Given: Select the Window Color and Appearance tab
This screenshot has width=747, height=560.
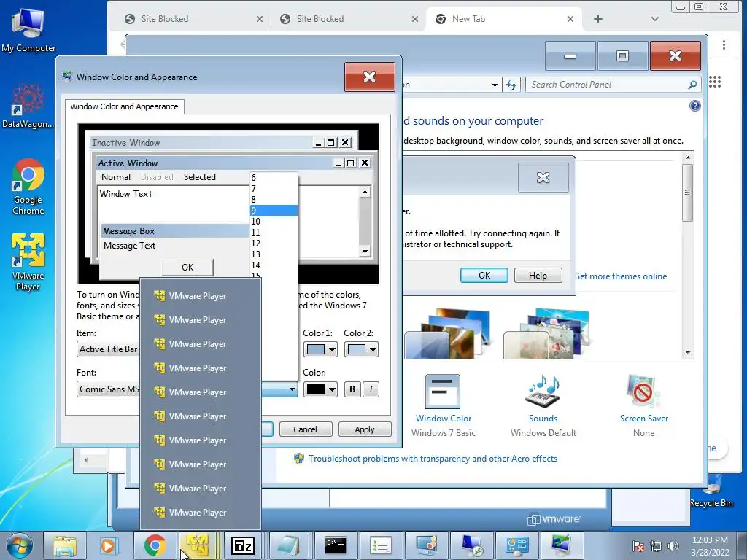Looking at the screenshot, I should [x=124, y=106].
